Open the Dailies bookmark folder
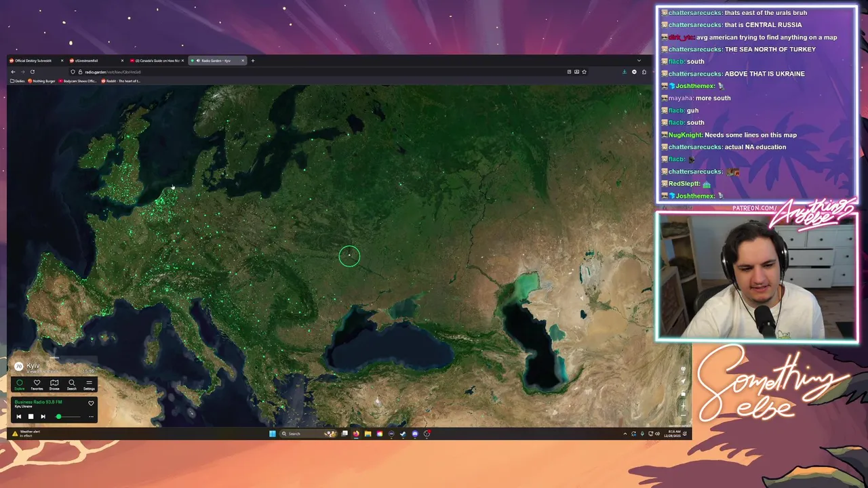The width and height of the screenshot is (868, 488). coord(17,81)
